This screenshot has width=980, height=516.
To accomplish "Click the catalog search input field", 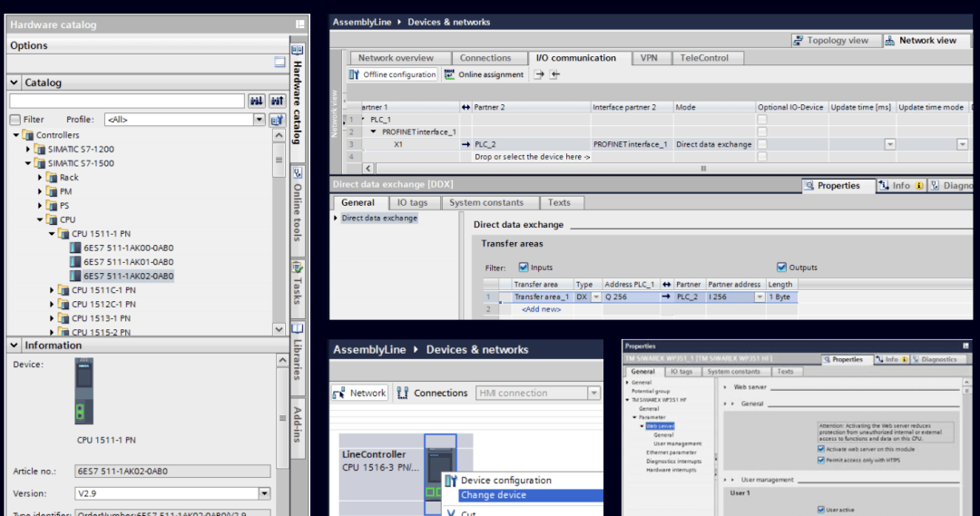I will 127,101.
